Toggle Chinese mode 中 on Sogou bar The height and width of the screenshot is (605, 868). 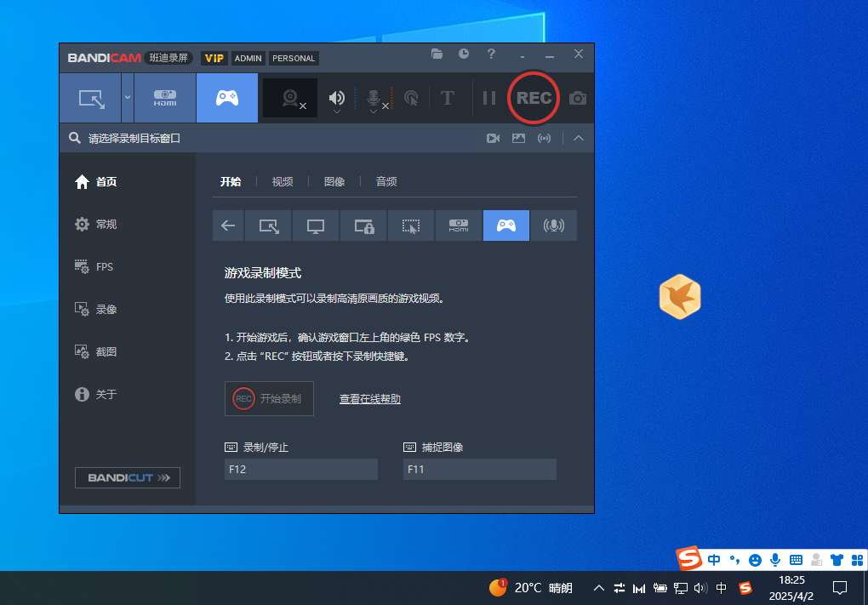click(x=714, y=560)
